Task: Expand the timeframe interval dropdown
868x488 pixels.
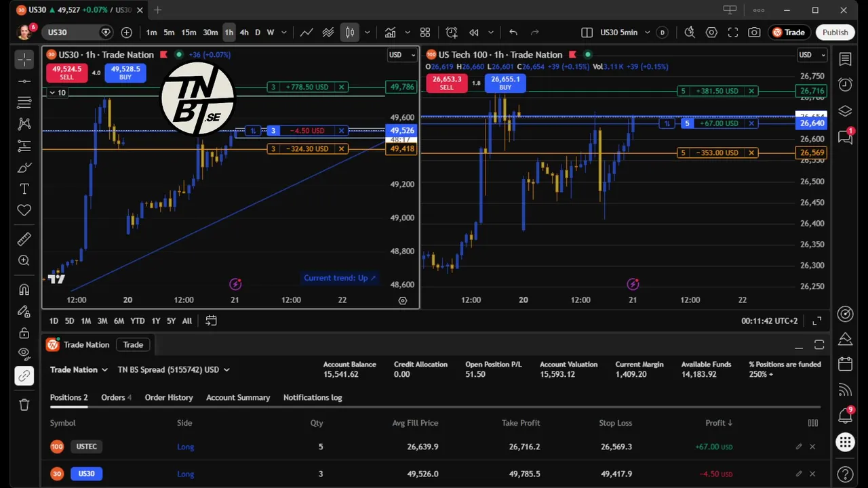Action: (284, 33)
